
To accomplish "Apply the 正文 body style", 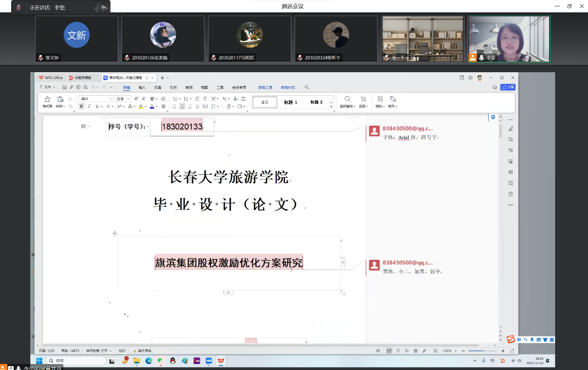I will 265,102.
